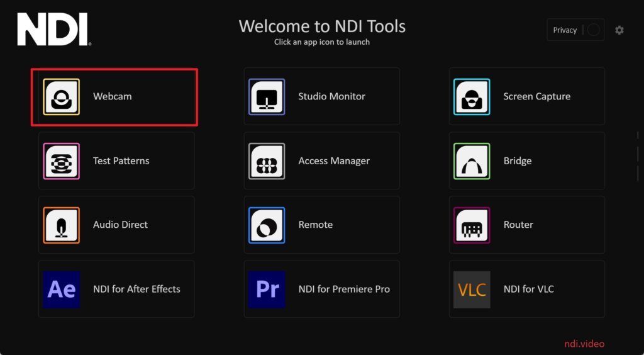Open settings with the gear icon
This screenshot has height=355, width=644.
tap(619, 30)
